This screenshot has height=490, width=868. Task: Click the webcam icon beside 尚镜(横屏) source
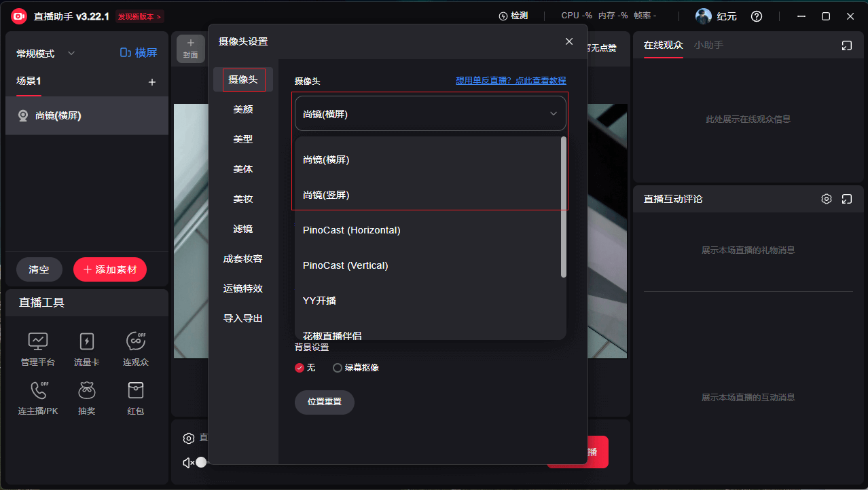[23, 116]
